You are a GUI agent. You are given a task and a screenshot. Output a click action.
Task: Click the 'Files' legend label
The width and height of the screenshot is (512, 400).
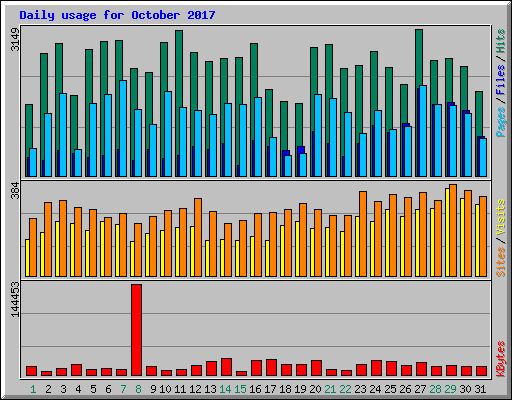500,80
